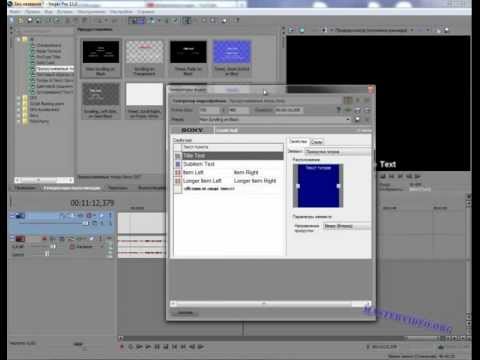Screen dimensions: 480x360
Task: Save the current preset with the disk icon
Action: click(357, 119)
